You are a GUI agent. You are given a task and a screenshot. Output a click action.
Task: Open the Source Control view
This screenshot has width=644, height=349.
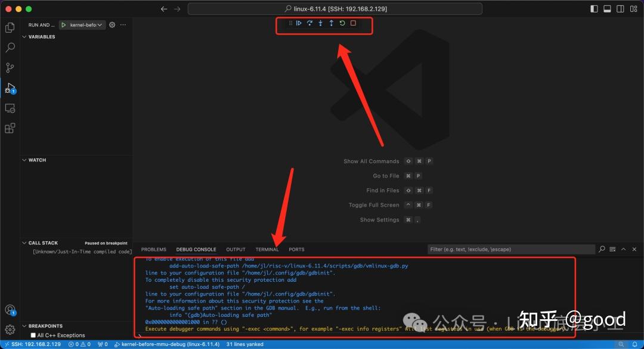coord(10,67)
